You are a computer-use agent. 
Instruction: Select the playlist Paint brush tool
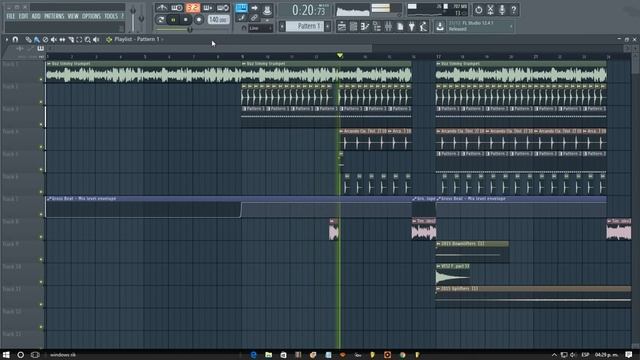[37, 40]
